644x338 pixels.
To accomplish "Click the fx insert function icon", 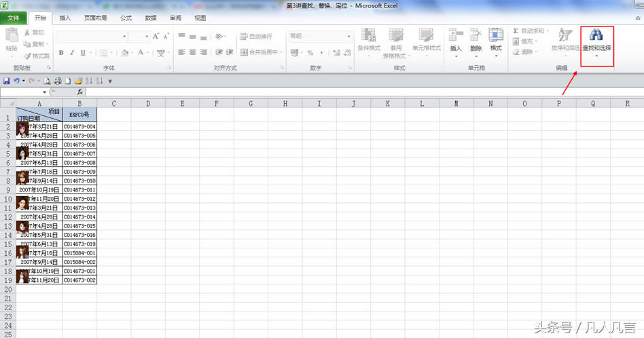I will tap(79, 92).
